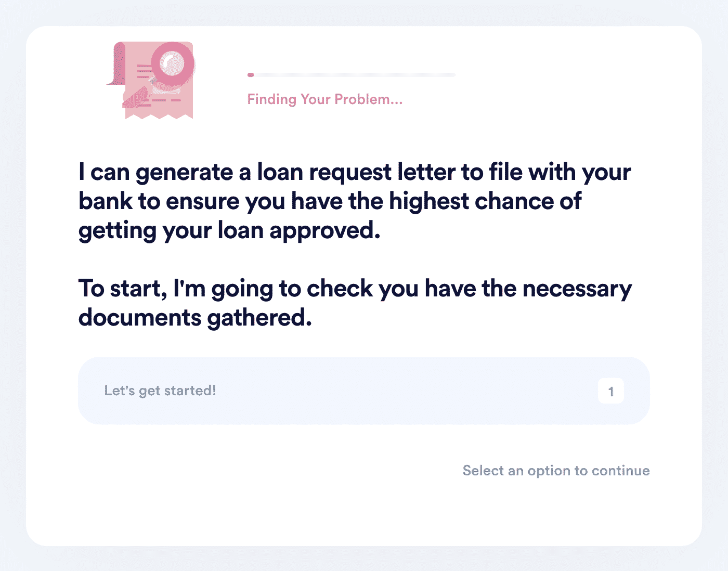Click the pink receipt document illustration
The width and height of the screenshot is (728, 571).
[151, 80]
